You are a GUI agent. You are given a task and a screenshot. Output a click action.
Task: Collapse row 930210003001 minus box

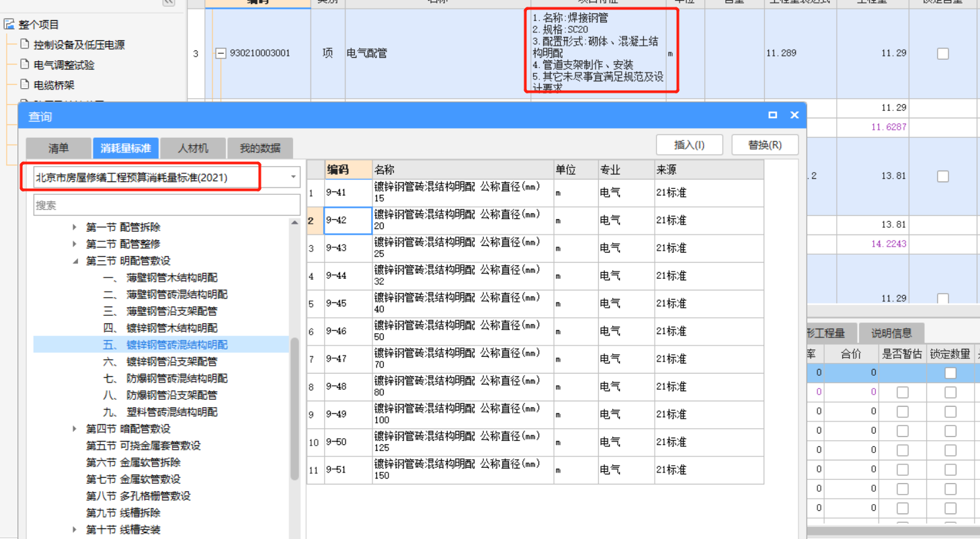220,53
